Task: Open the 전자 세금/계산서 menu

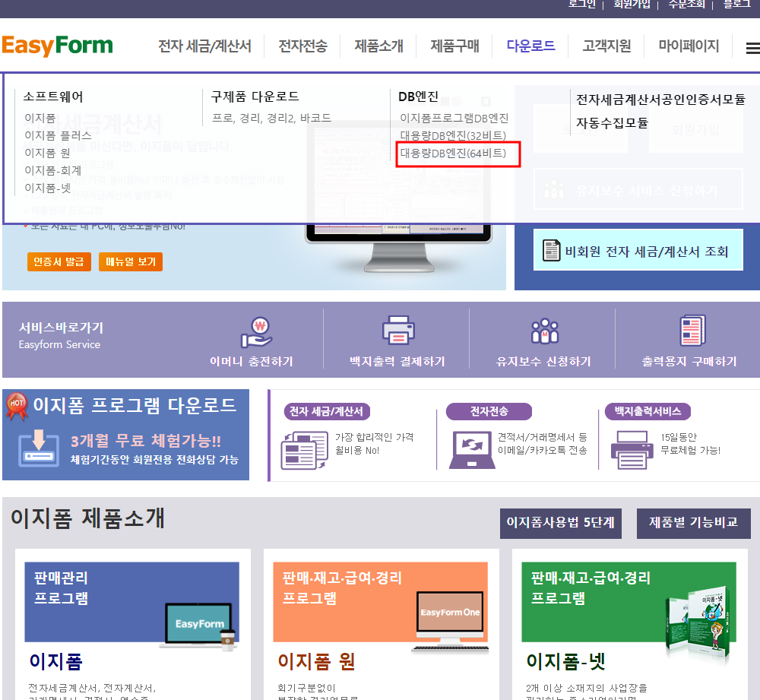Action: pos(205,46)
